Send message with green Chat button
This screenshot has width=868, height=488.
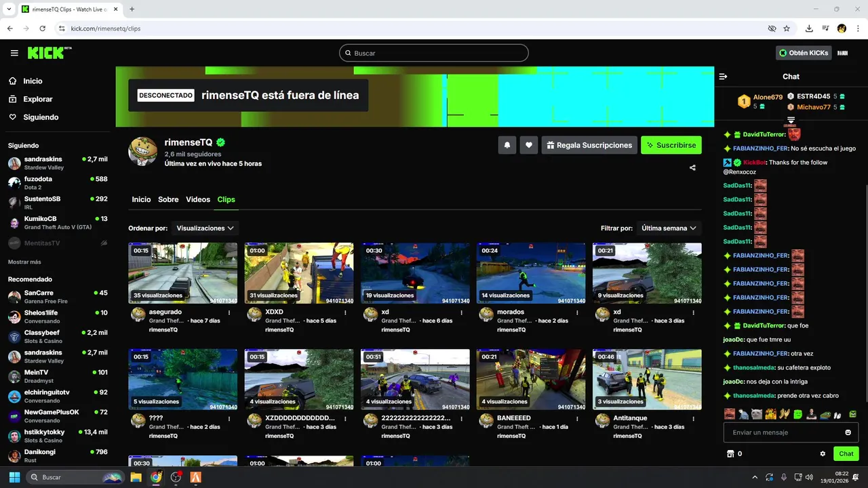click(x=846, y=453)
